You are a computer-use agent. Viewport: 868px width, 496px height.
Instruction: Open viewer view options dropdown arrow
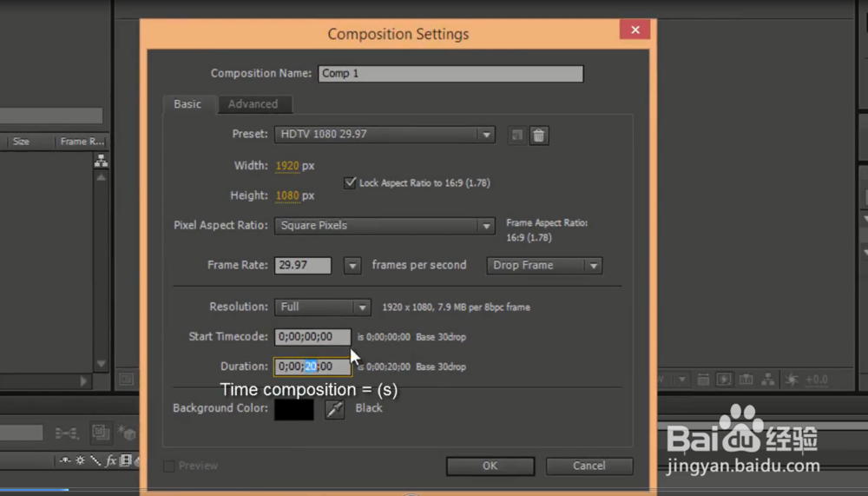682,380
